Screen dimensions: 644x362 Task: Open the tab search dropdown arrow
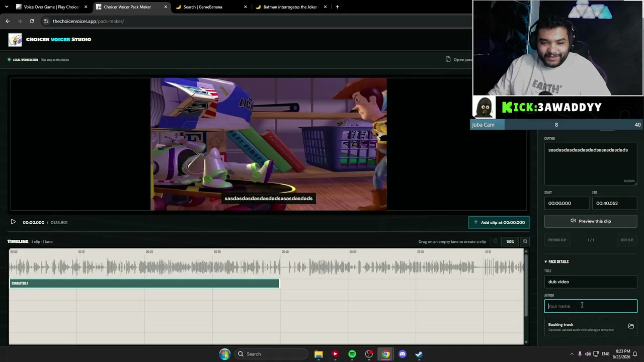[x=7, y=7]
